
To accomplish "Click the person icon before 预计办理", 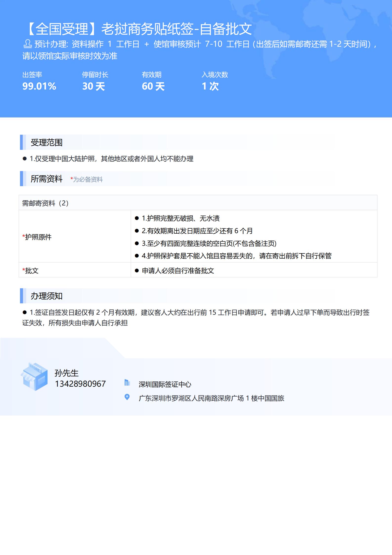I will pos(27,44).
